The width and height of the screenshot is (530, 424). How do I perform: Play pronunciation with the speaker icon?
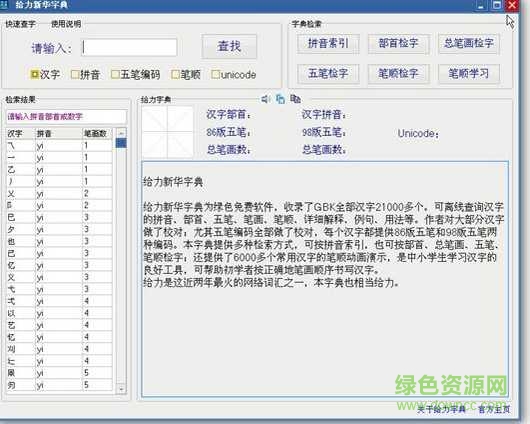(265, 99)
